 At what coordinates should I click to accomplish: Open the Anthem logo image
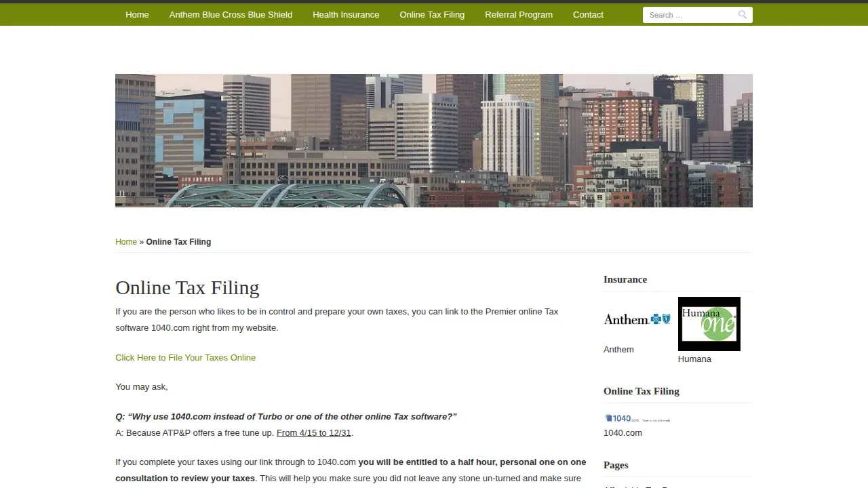[x=637, y=319]
